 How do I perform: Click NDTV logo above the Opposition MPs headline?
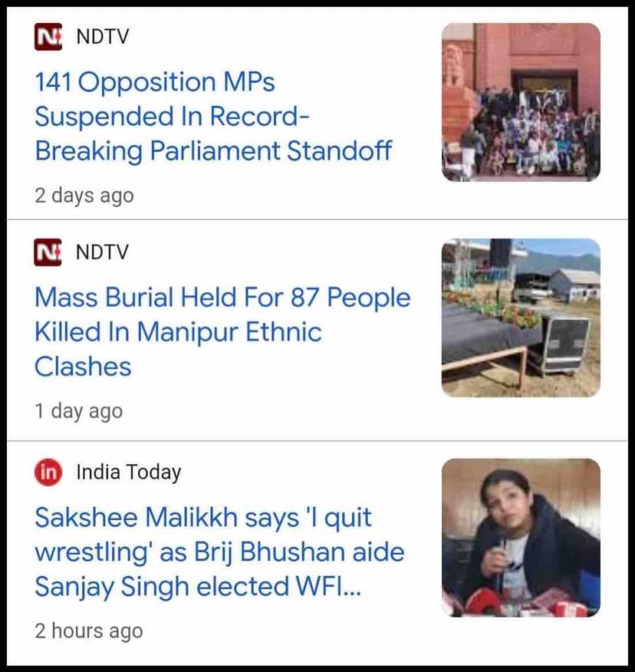click(x=48, y=37)
